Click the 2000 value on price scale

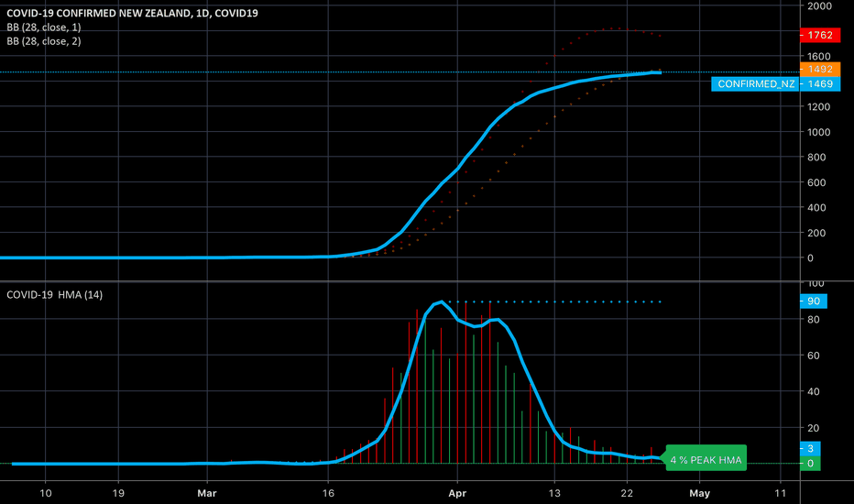(x=820, y=6)
